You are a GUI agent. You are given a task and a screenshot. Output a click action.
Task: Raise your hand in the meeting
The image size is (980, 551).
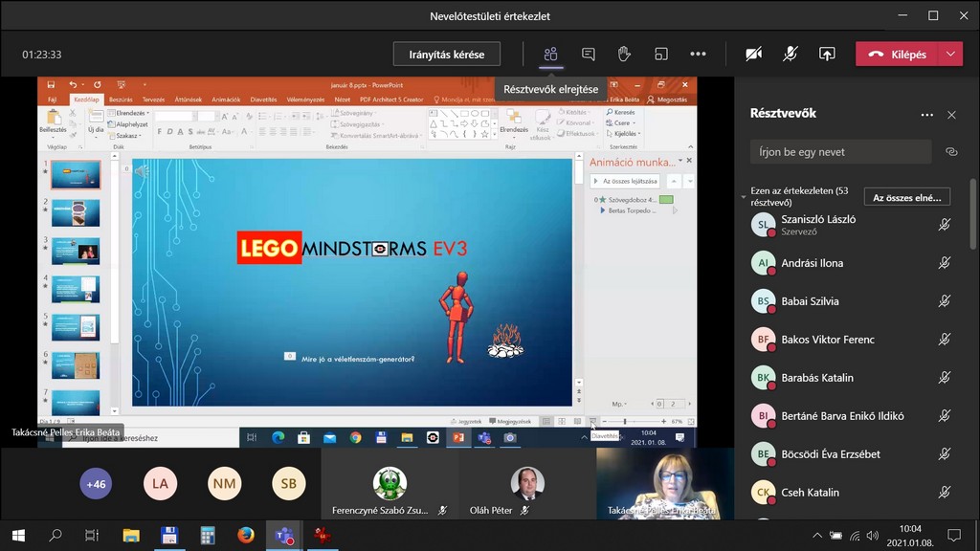coord(624,55)
